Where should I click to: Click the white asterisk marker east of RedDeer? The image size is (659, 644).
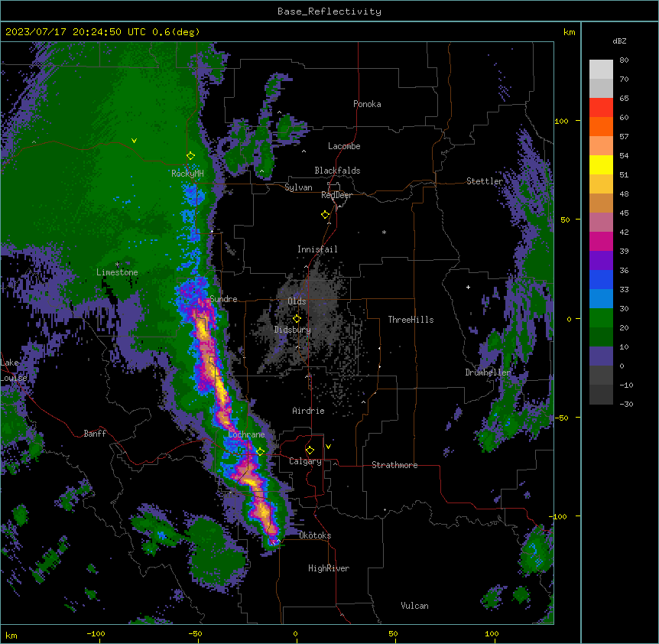click(x=384, y=232)
